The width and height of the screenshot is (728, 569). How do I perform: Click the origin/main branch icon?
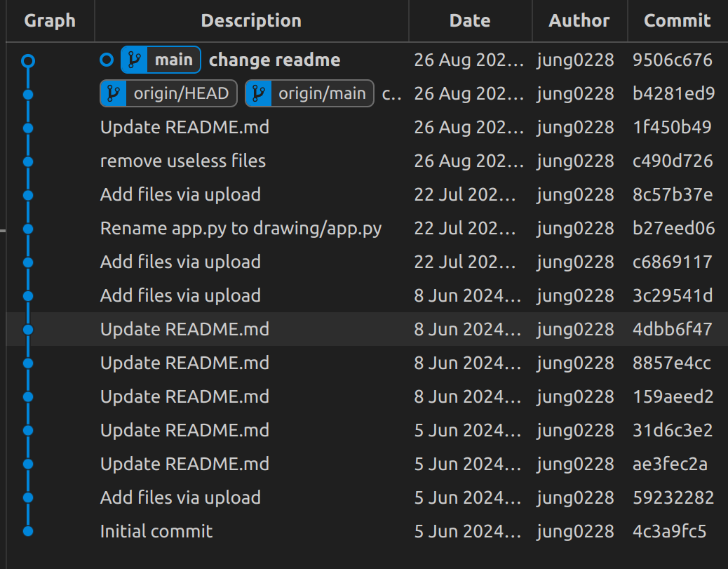pos(258,93)
